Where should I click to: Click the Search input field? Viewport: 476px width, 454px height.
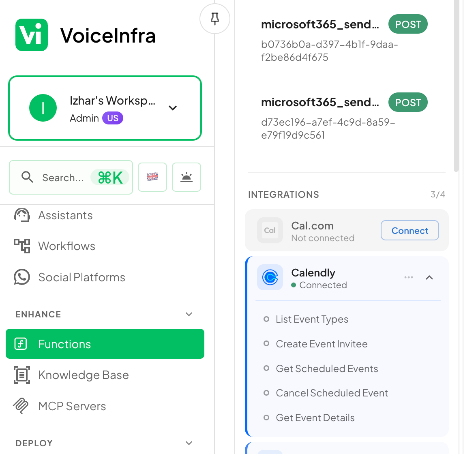click(71, 177)
